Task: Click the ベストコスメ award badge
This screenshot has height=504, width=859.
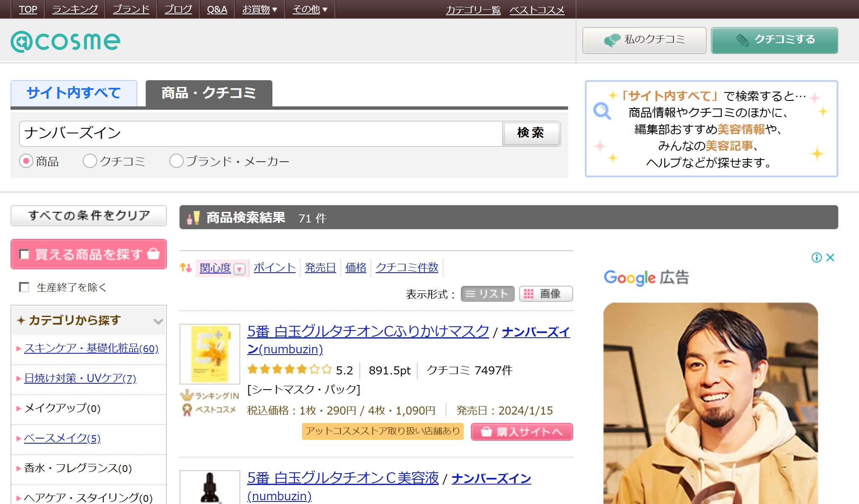Action: click(x=209, y=409)
